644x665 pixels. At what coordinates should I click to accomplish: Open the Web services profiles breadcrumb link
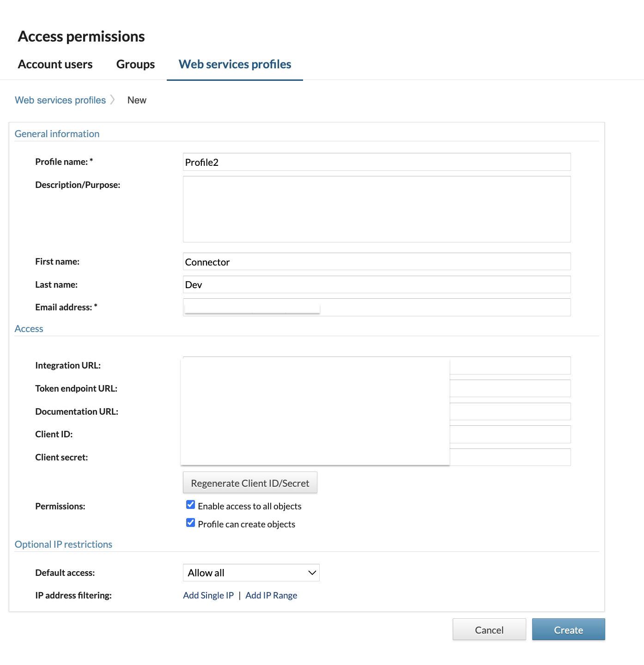tap(60, 100)
